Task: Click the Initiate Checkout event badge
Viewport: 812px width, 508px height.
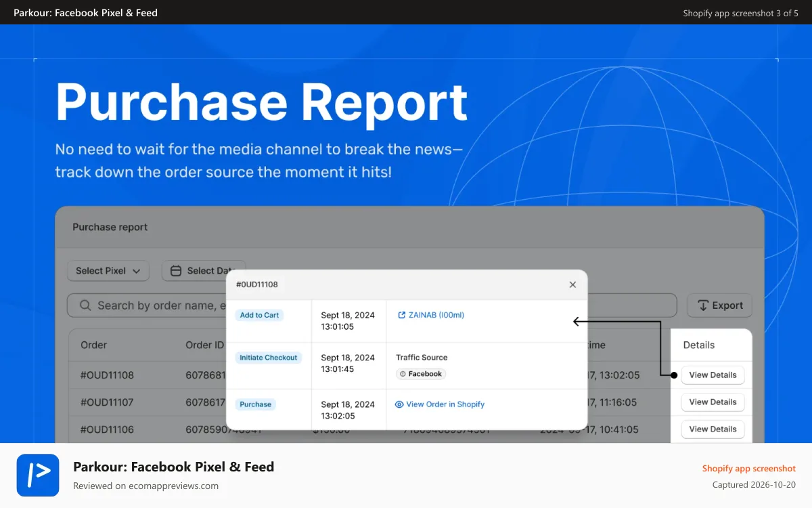Action: click(x=269, y=358)
